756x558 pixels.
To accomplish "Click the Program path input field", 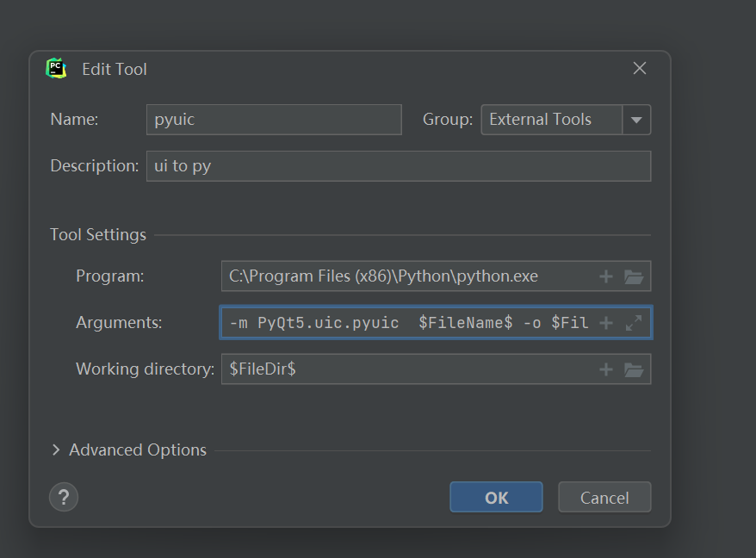I will pos(405,276).
